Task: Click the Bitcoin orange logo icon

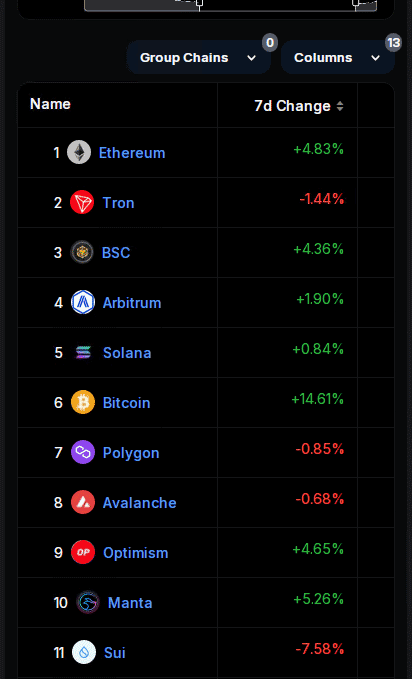Action: [83, 402]
